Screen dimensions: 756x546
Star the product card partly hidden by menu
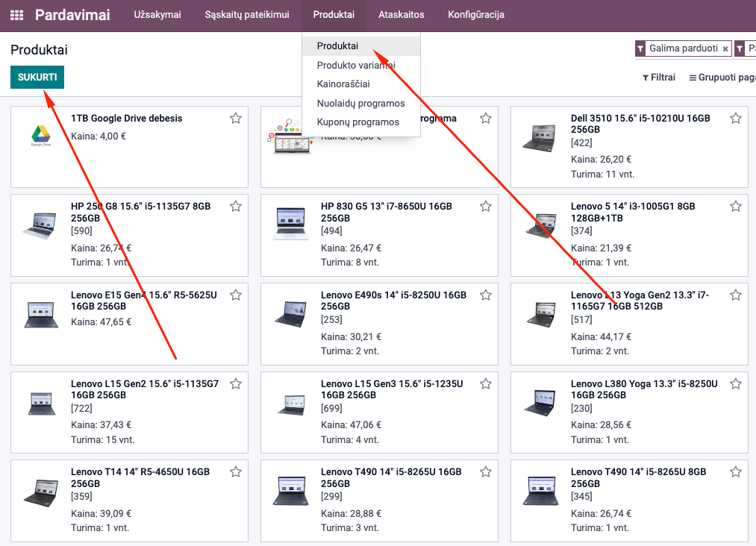pyautogui.click(x=486, y=118)
